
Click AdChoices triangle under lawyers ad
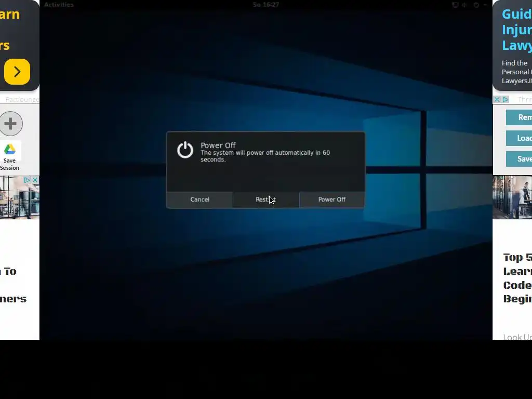505,99
